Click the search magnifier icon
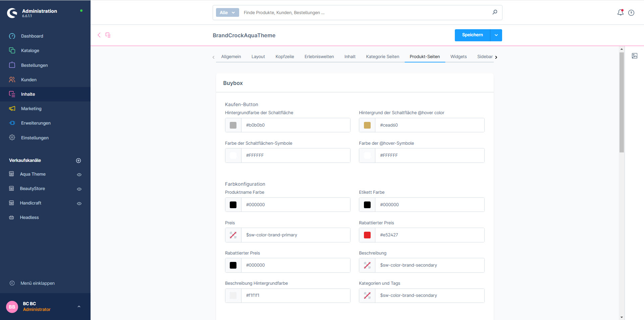This screenshot has height=320, width=644. pyautogui.click(x=495, y=12)
